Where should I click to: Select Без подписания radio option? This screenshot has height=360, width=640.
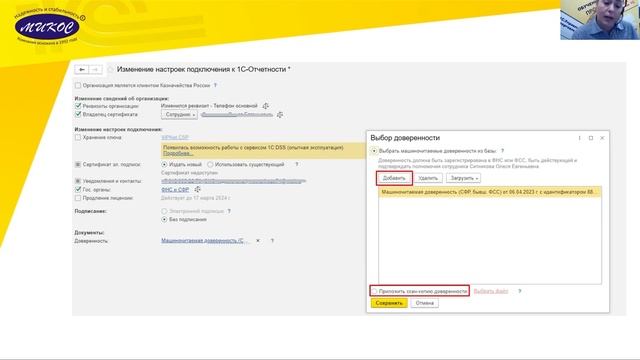point(164,220)
